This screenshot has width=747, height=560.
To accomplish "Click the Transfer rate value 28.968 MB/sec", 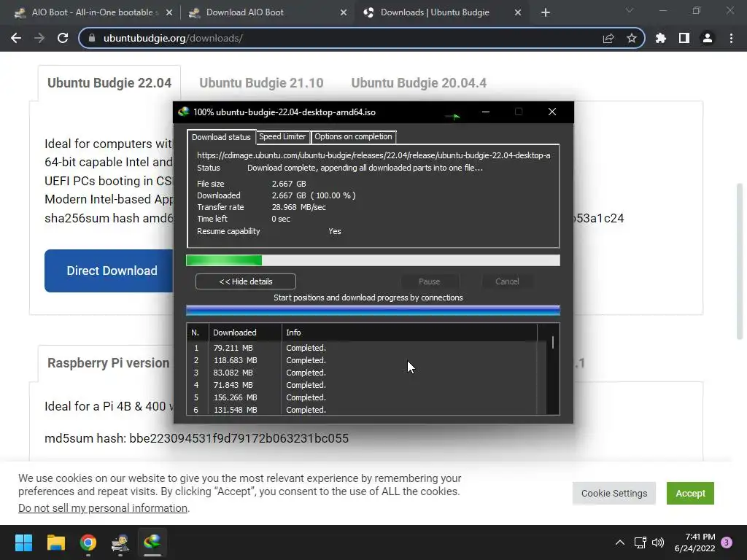I will [298, 207].
